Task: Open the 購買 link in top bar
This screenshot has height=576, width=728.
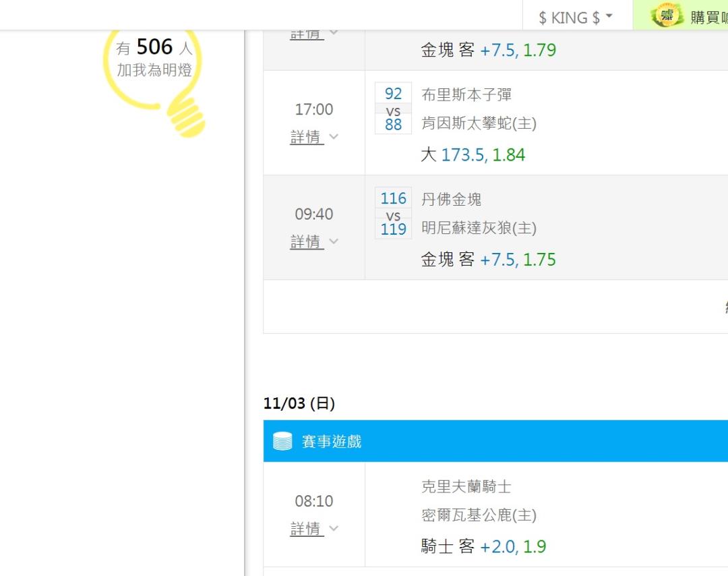Action: coord(708,17)
